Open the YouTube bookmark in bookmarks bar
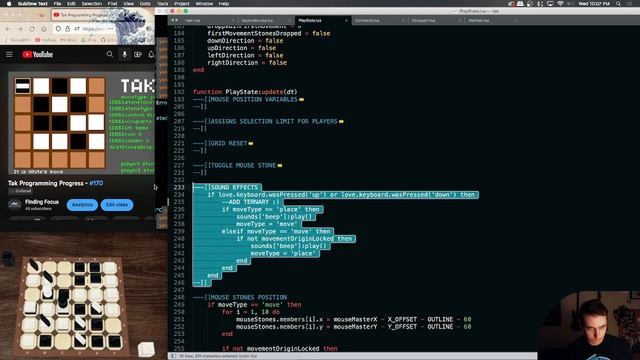 point(46,40)
